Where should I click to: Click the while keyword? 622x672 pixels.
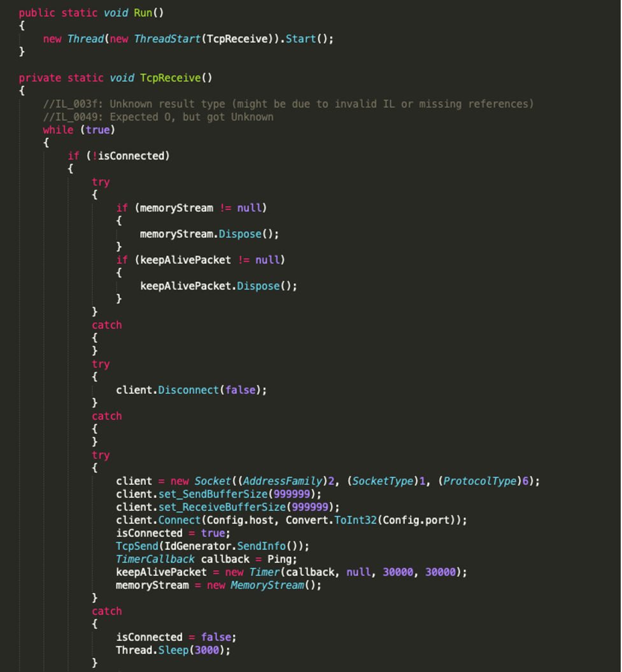[x=58, y=130]
